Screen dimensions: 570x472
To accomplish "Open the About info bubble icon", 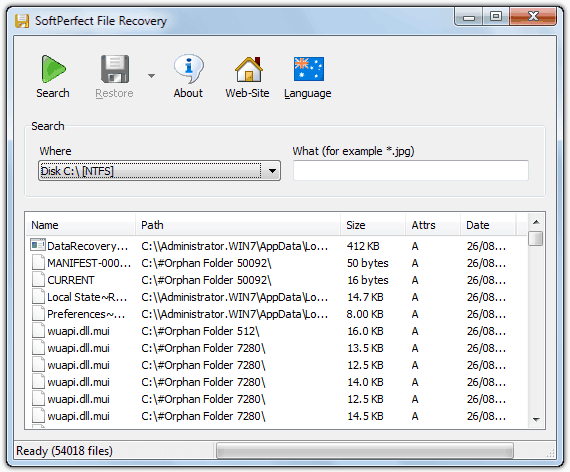I will pyautogui.click(x=188, y=69).
